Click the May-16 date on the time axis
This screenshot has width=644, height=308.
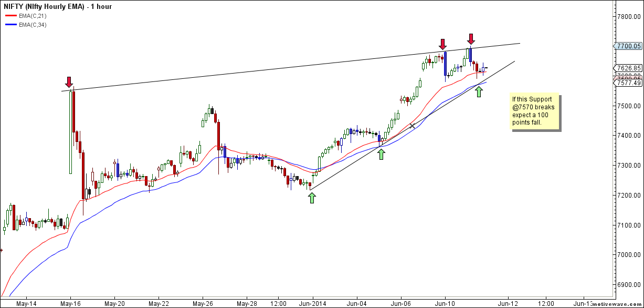point(71,303)
